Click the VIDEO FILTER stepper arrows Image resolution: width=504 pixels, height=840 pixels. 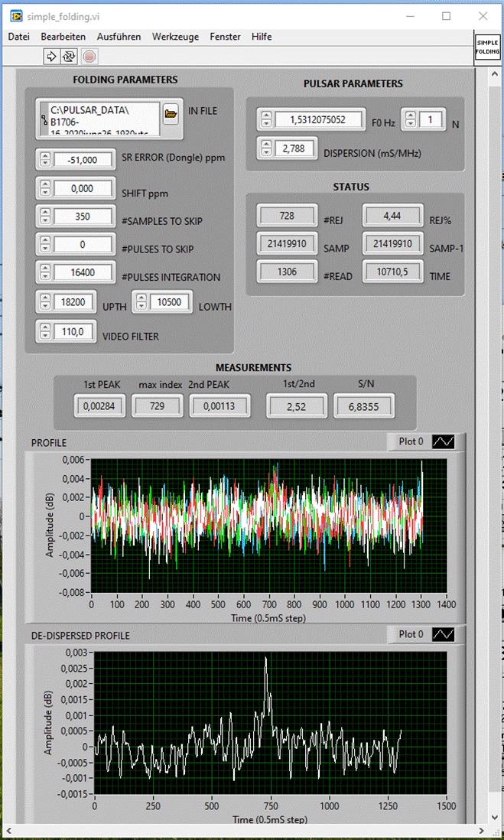[x=45, y=332]
